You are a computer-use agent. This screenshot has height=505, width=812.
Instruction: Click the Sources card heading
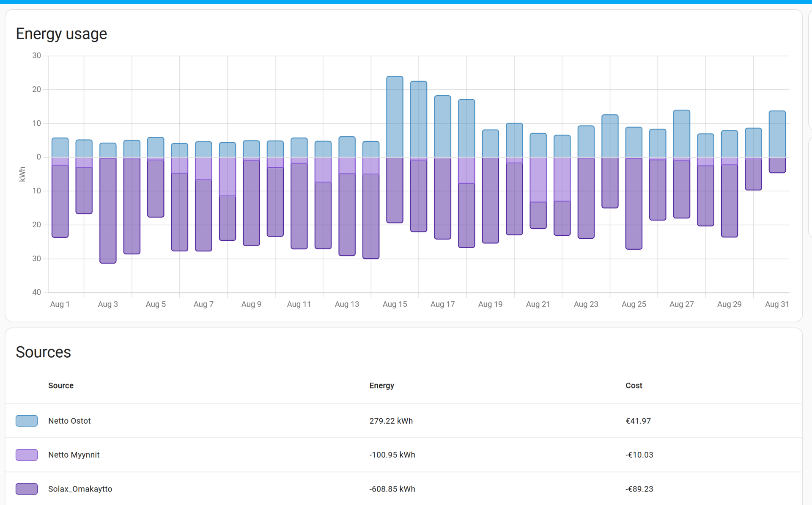pyautogui.click(x=43, y=352)
